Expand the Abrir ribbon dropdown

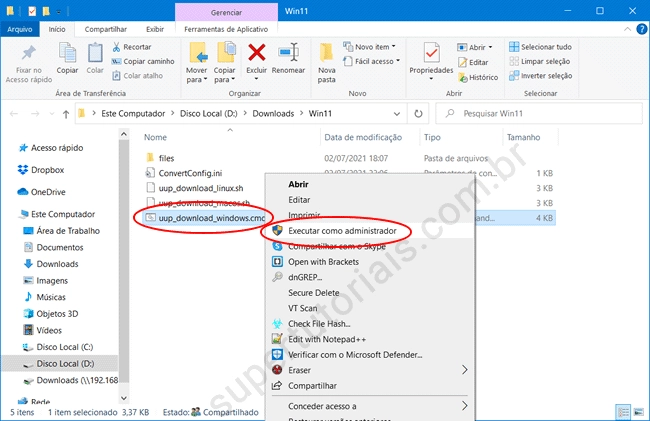490,47
